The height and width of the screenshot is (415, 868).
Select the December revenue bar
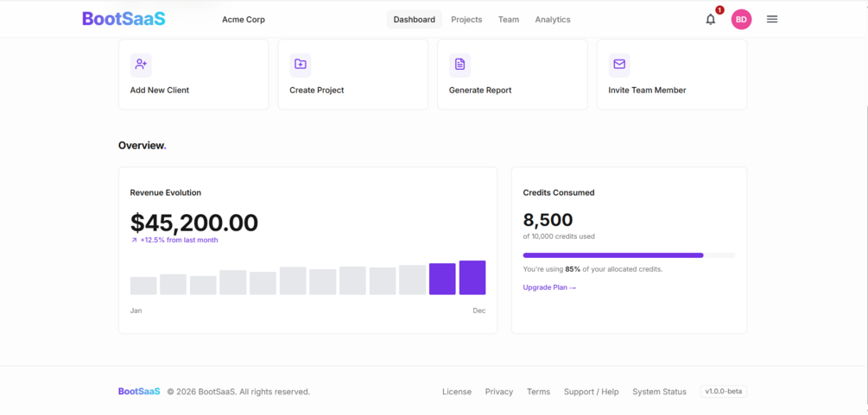[472, 278]
